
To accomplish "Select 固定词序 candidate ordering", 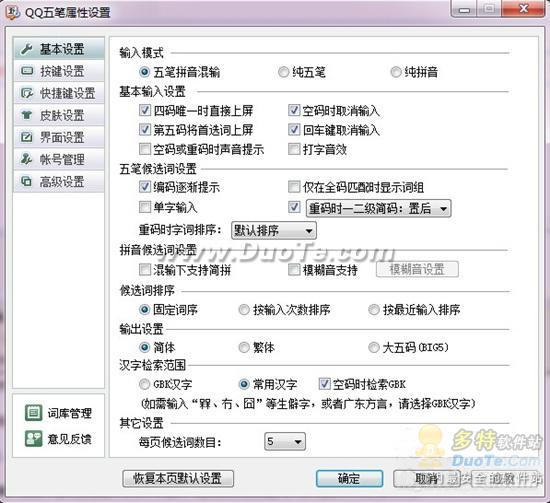I will click(x=144, y=309).
